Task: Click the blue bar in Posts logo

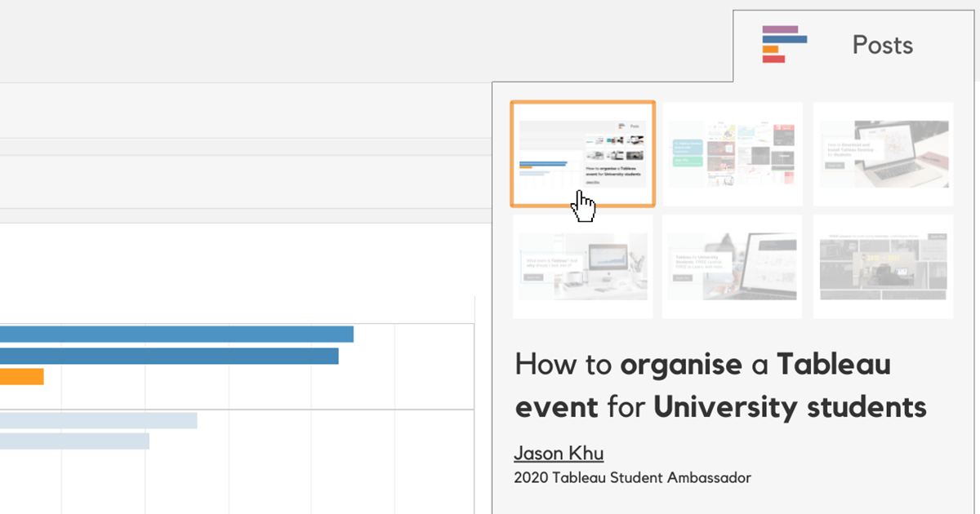Action: [784, 39]
